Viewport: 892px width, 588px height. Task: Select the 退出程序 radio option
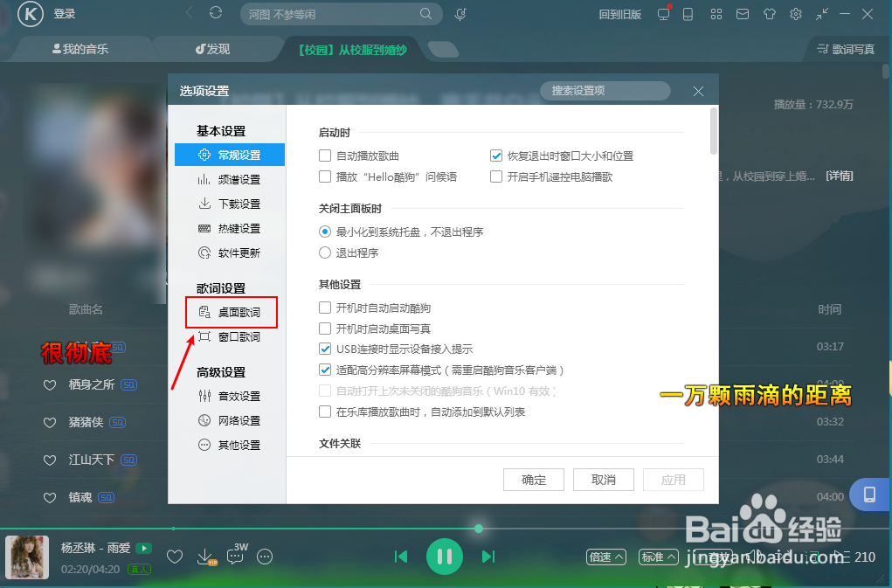(325, 252)
